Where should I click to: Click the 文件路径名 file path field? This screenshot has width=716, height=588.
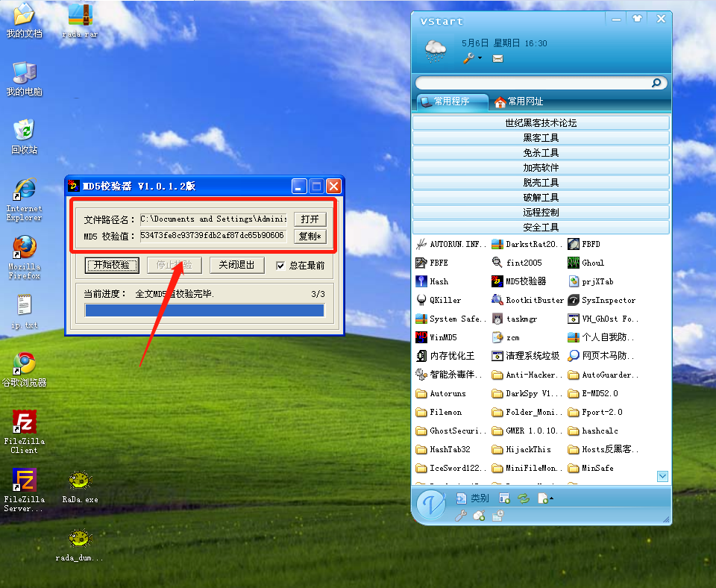point(214,219)
